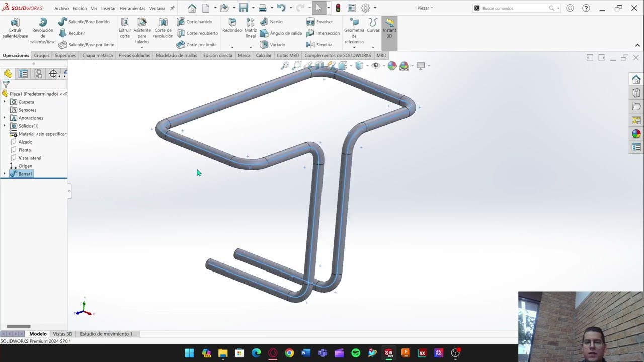Toggle the menu bar pin

173,8
